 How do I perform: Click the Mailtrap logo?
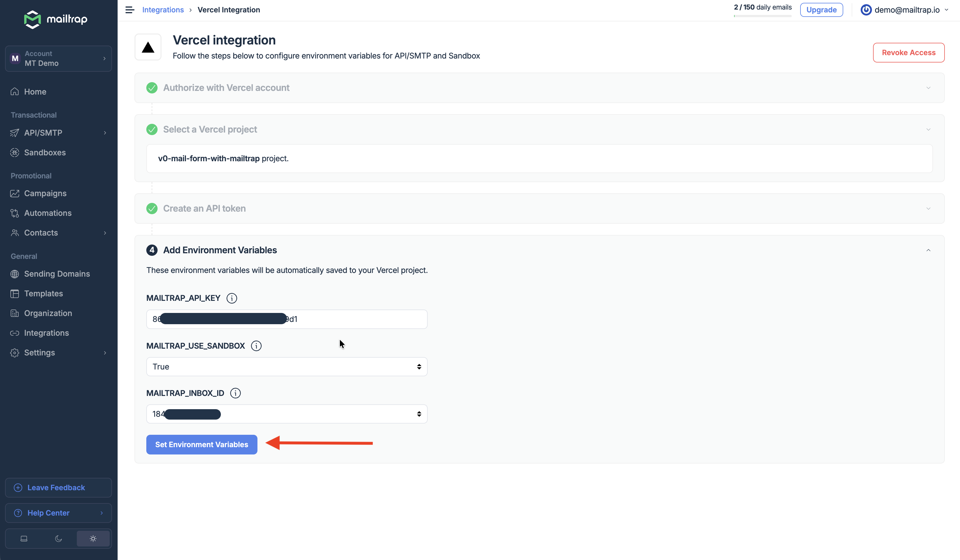pyautogui.click(x=56, y=19)
